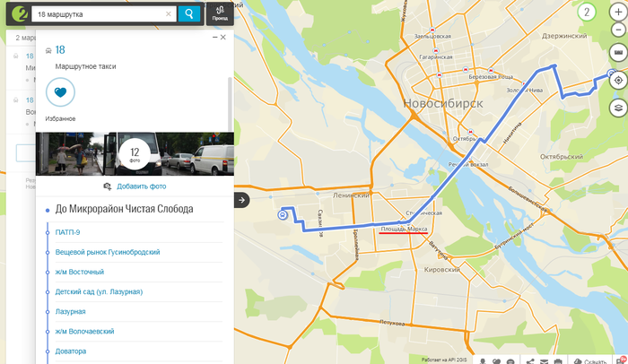Clear the search field with the X
The height and width of the screenshot is (364, 628).
(x=168, y=13)
